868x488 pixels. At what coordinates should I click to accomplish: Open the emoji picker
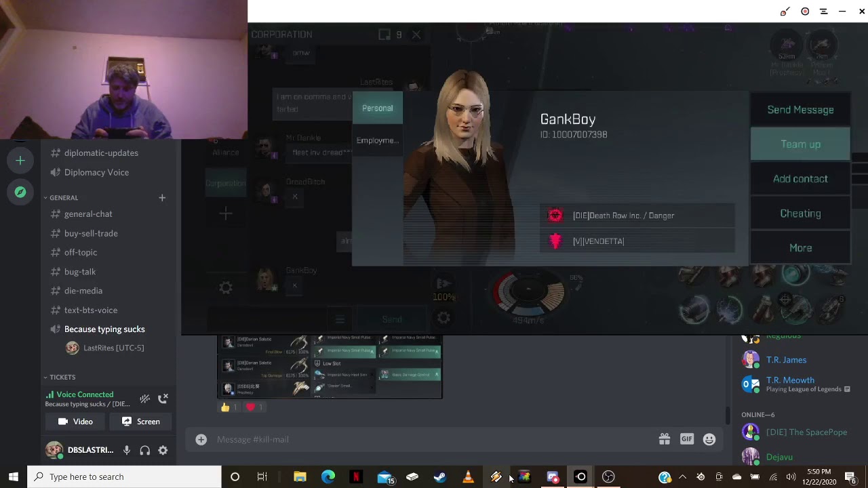click(x=709, y=439)
